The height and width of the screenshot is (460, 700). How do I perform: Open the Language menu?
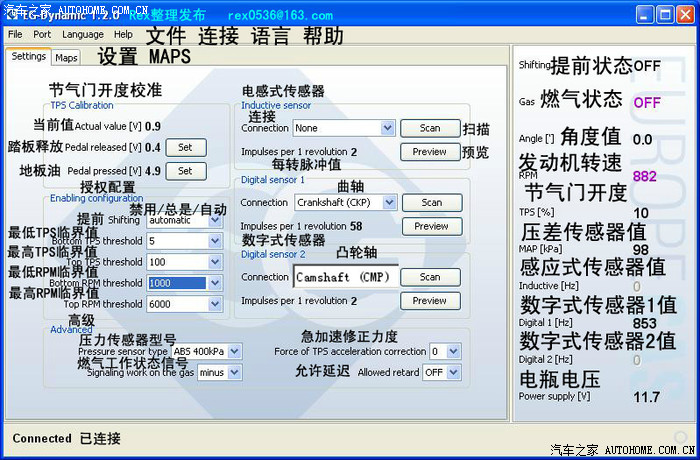[x=82, y=34]
